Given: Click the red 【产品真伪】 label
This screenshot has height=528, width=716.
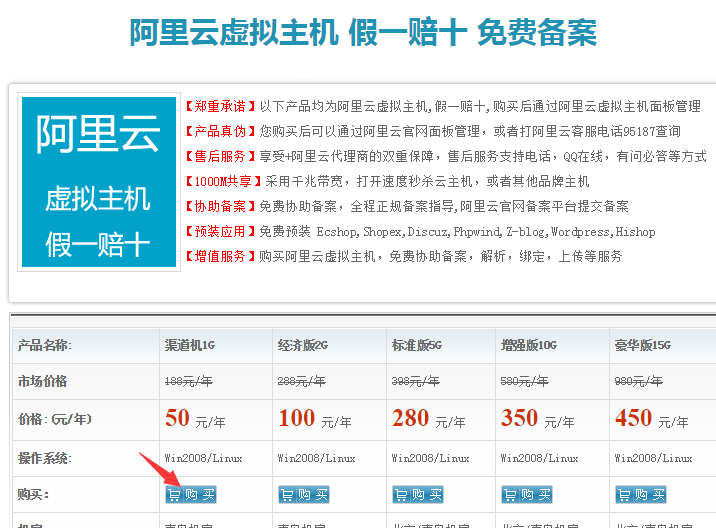Looking at the screenshot, I should click(x=220, y=131).
